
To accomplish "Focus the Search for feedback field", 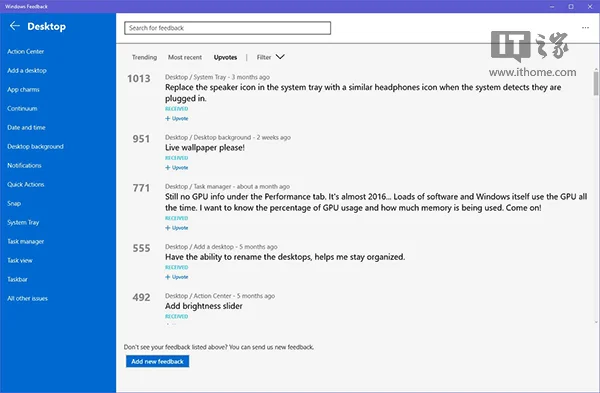I will [227, 28].
